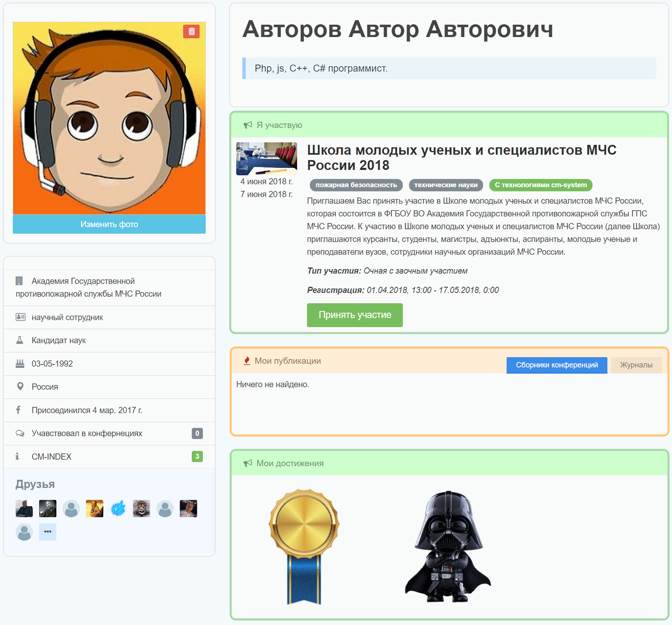Click «Изменить фото» under the avatar
The width and height of the screenshot is (672, 625).
(x=109, y=224)
